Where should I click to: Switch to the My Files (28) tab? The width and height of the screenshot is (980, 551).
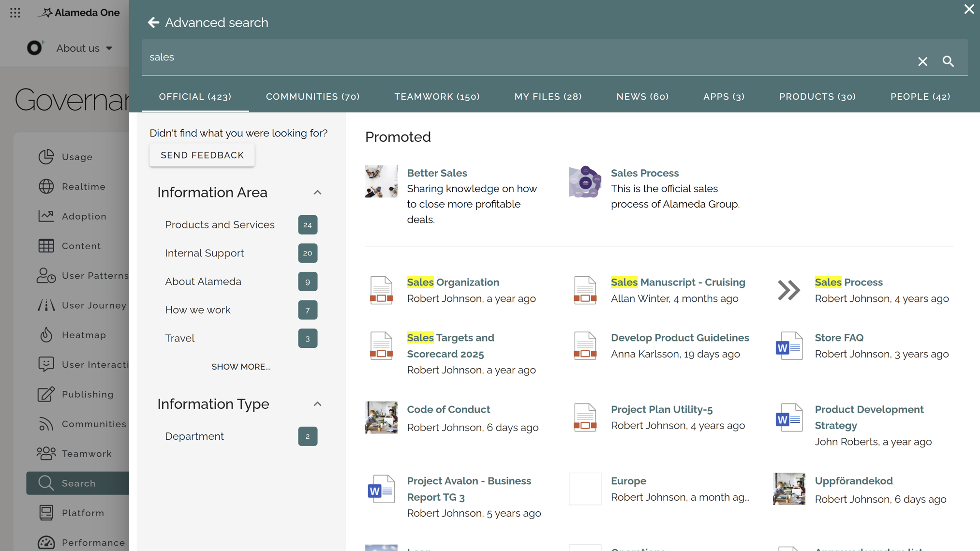pos(548,97)
